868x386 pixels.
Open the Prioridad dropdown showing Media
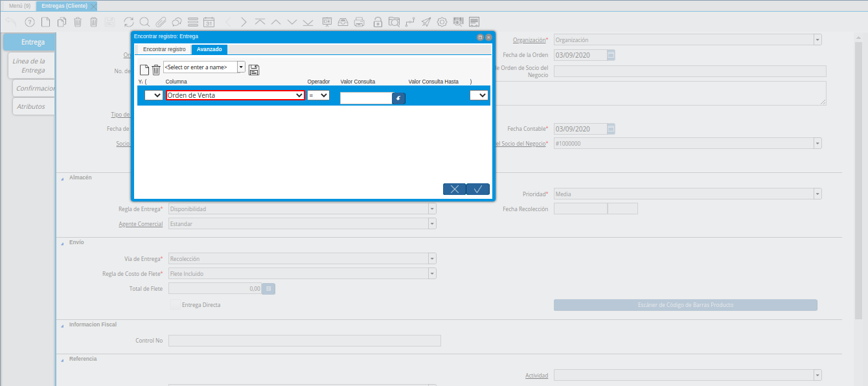click(817, 194)
